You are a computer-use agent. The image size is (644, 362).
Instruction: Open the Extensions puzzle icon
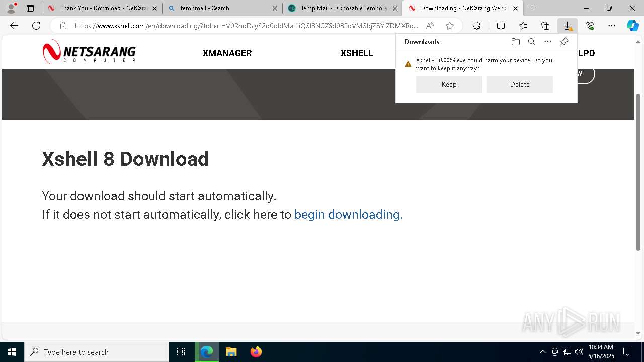pos(476,26)
